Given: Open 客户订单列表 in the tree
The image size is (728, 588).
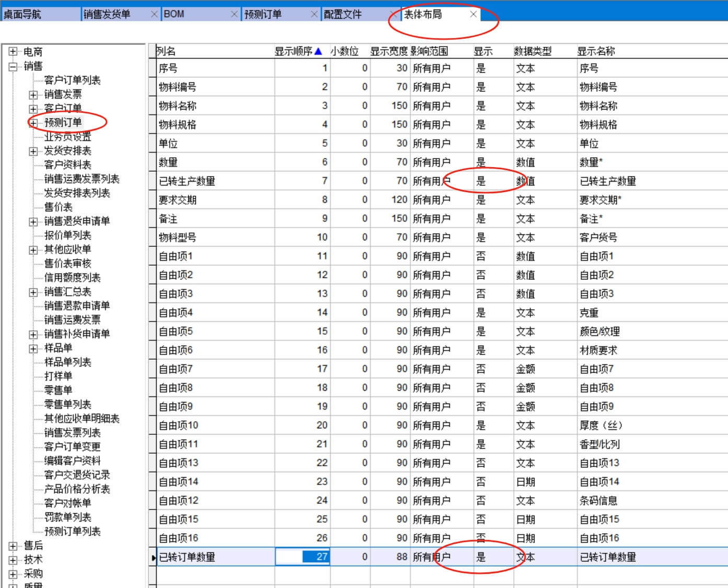Looking at the screenshot, I should click(x=72, y=80).
